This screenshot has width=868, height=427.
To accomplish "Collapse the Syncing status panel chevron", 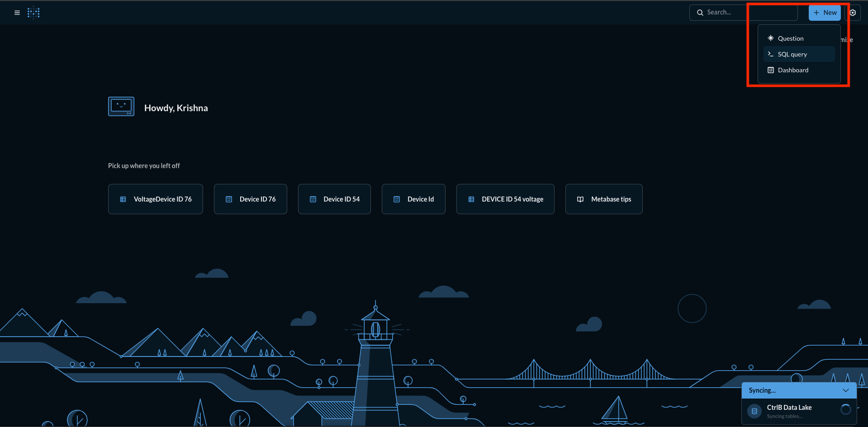I will (845, 390).
